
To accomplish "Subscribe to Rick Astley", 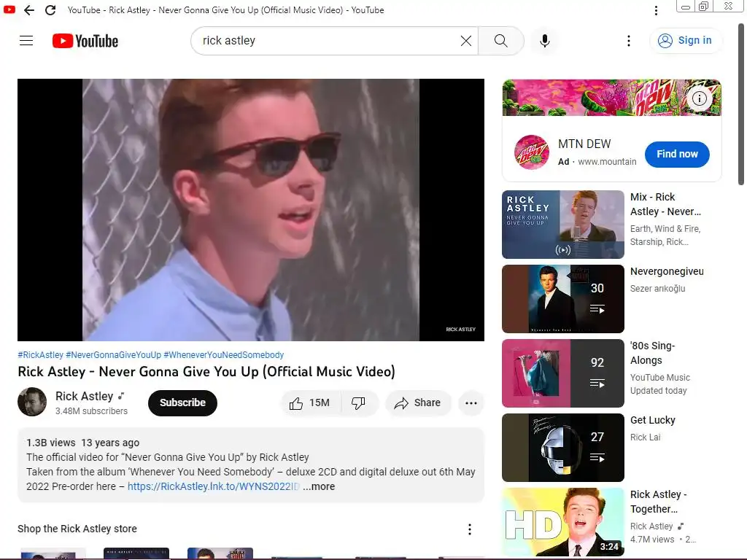I will (x=182, y=402).
